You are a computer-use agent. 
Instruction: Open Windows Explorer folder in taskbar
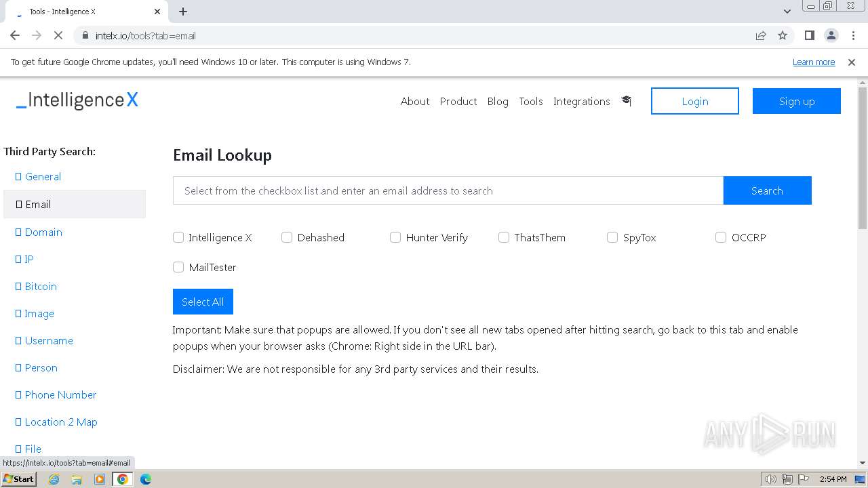pyautogui.click(x=77, y=479)
